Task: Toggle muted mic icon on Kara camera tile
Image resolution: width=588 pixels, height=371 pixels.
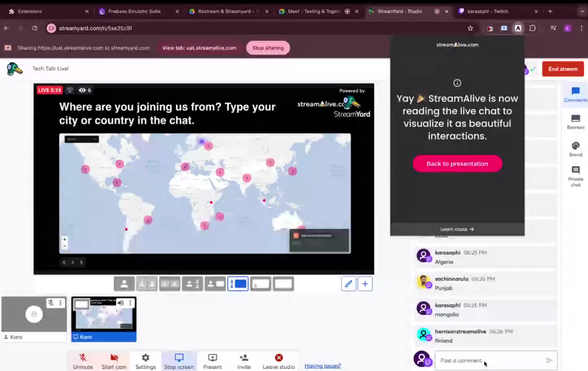Action: [x=51, y=303]
